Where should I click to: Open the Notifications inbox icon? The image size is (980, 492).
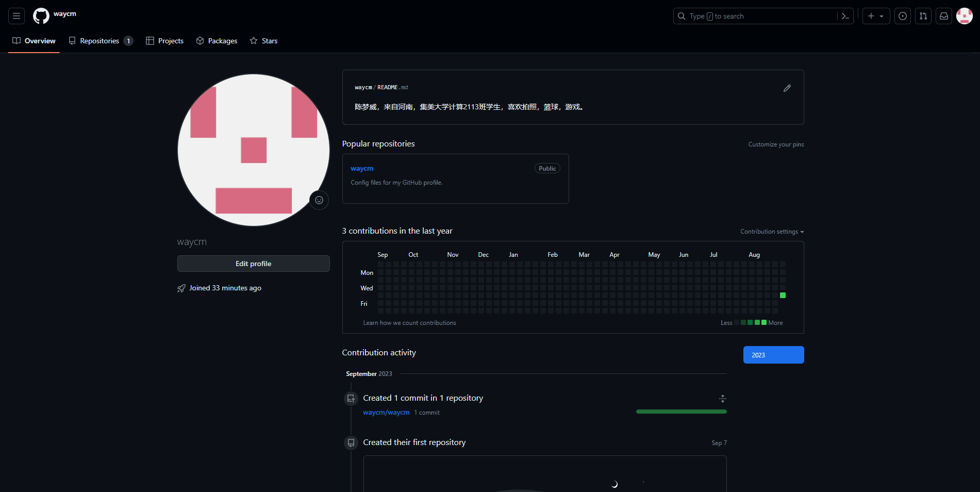click(x=944, y=16)
